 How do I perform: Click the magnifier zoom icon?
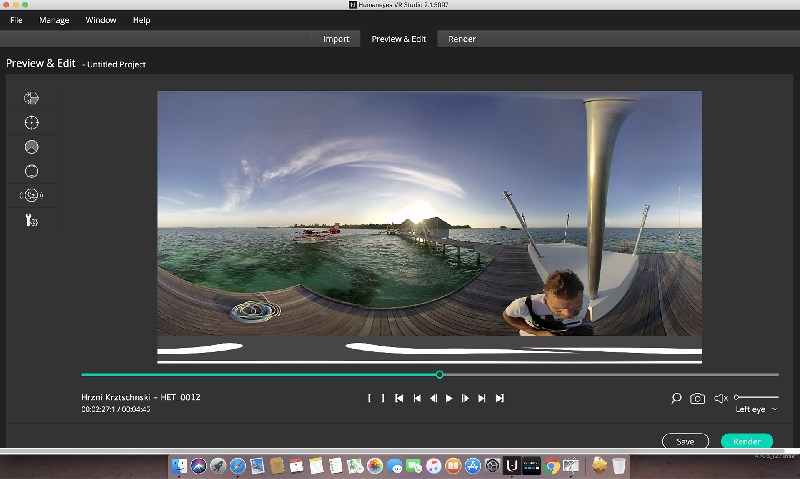click(x=676, y=398)
